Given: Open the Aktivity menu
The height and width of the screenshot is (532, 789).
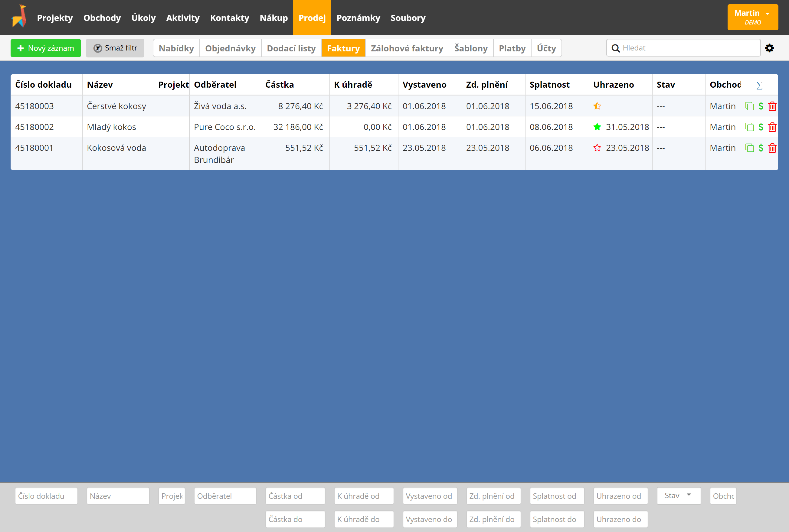Looking at the screenshot, I should (183, 18).
